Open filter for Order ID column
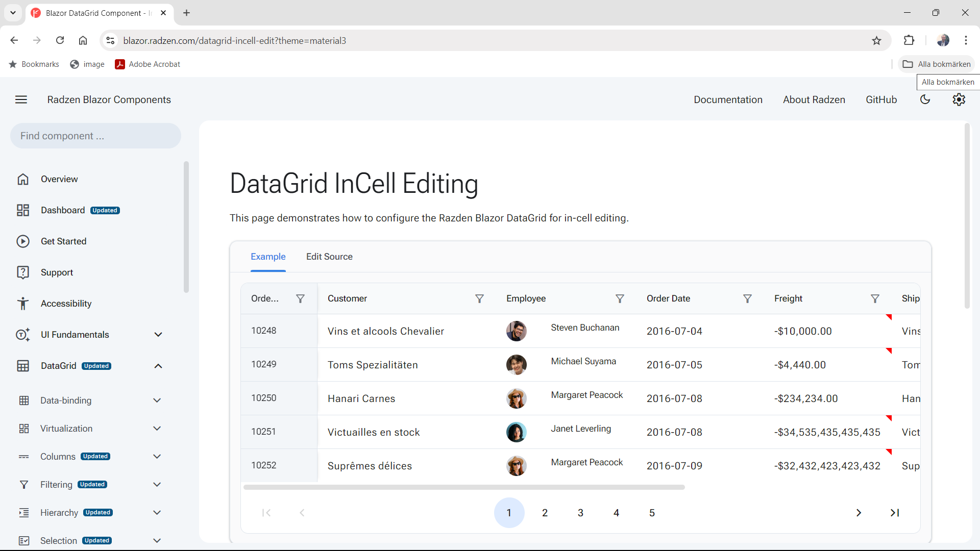 pos(301,298)
